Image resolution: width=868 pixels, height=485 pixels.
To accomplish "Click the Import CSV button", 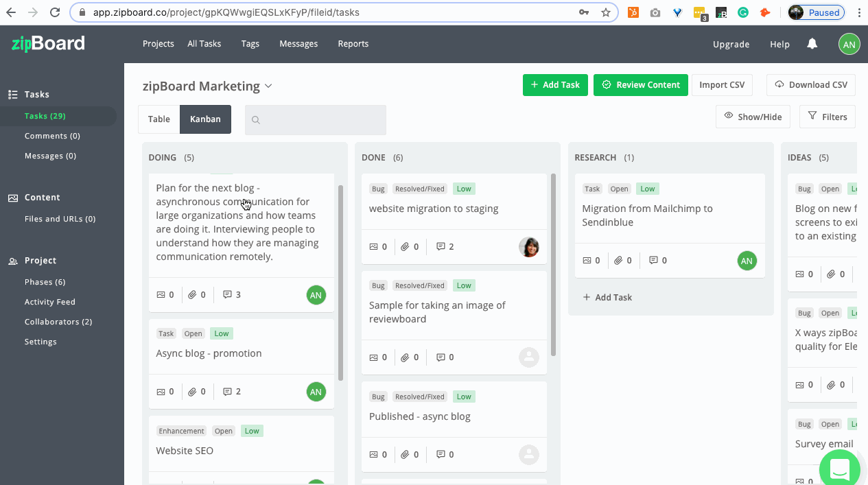I will [722, 85].
